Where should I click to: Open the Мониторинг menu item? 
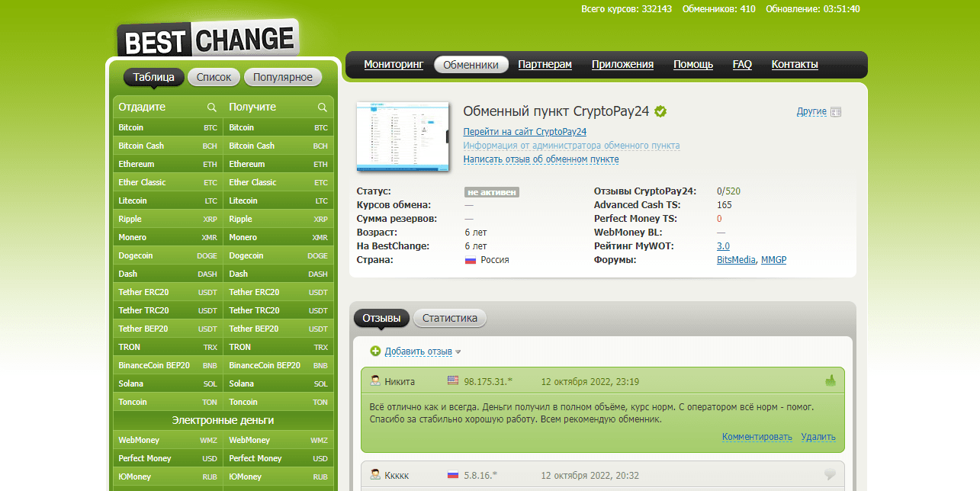[394, 65]
